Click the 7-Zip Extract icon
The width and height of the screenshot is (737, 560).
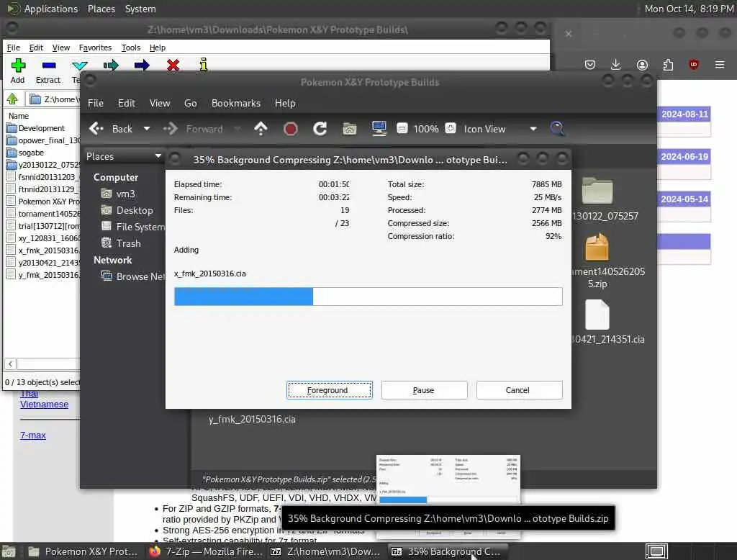pos(49,65)
